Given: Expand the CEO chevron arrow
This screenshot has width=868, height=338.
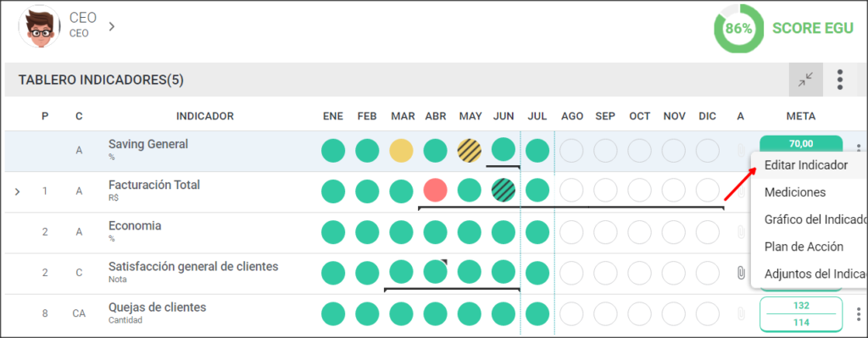Looking at the screenshot, I should (x=111, y=26).
